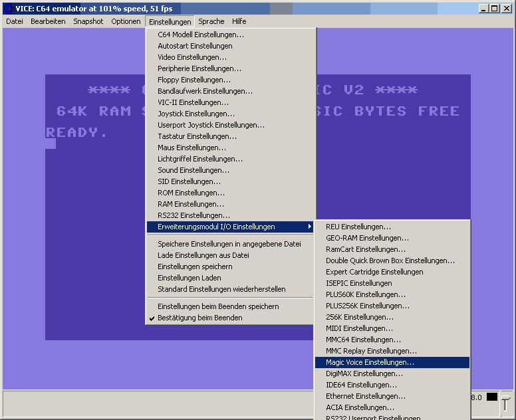The image size is (516, 420).
Task: Select Expert Cartridge Einstellungen
Action: coord(374,272)
